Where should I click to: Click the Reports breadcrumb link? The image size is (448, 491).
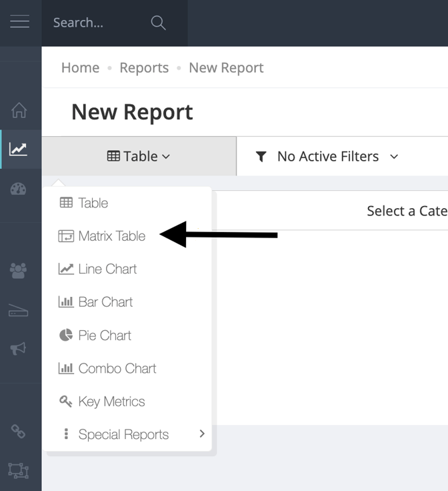[144, 68]
